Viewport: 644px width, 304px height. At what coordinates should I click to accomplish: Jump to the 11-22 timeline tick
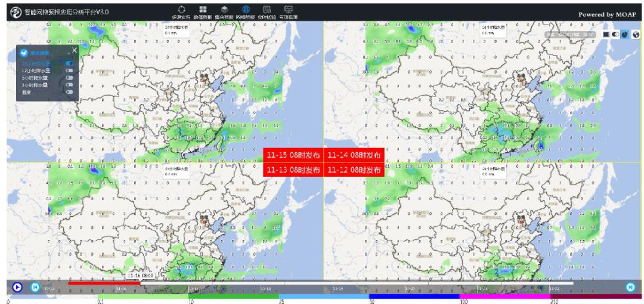pos(555,289)
